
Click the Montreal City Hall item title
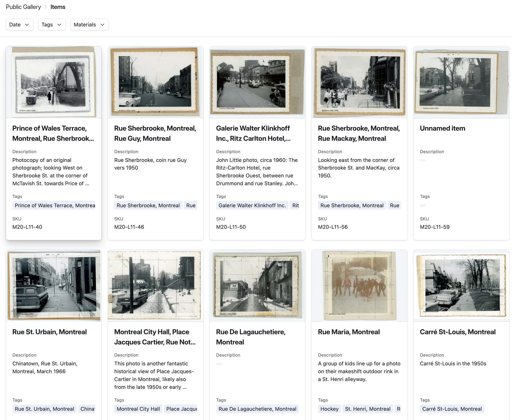click(x=154, y=337)
